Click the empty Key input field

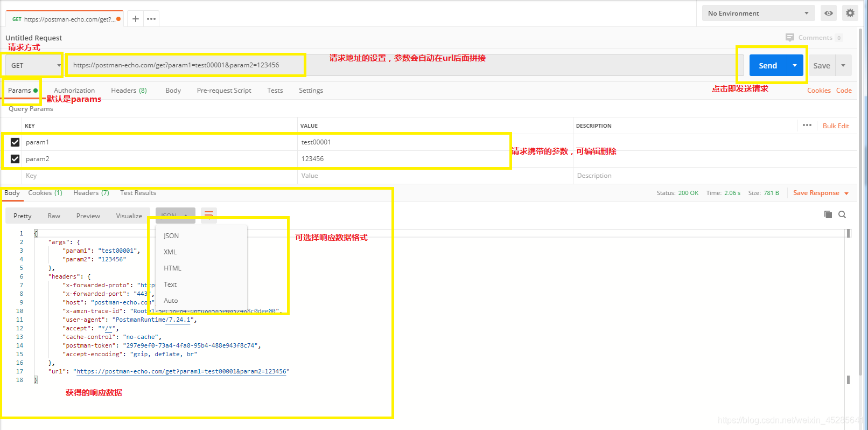pyautogui.click(x=159, y=176)
